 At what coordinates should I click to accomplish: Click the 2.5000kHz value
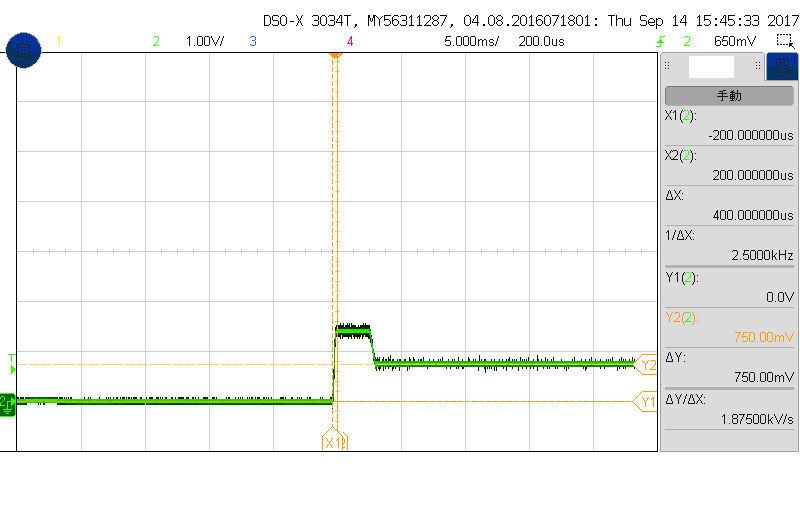coord(762,255)
